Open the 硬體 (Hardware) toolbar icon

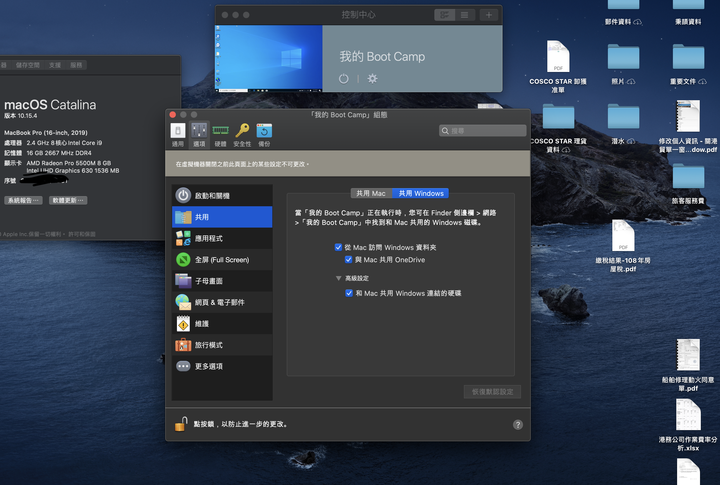pos(220,135)
